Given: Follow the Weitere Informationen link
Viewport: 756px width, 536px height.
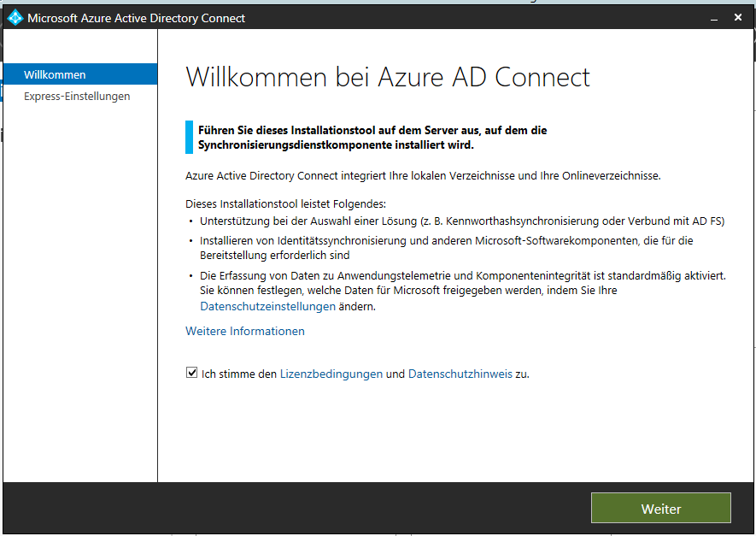Looking at the screenshot, I should [x=245, y=331].
